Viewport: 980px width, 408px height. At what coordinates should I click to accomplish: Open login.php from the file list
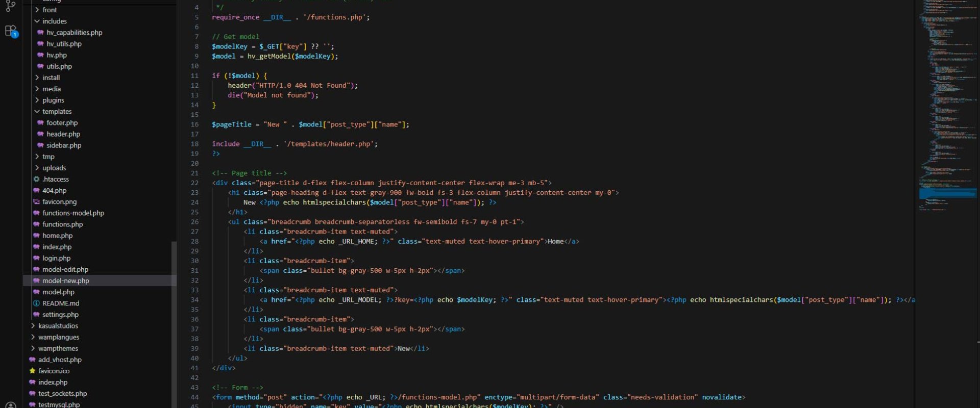point(56,258)
